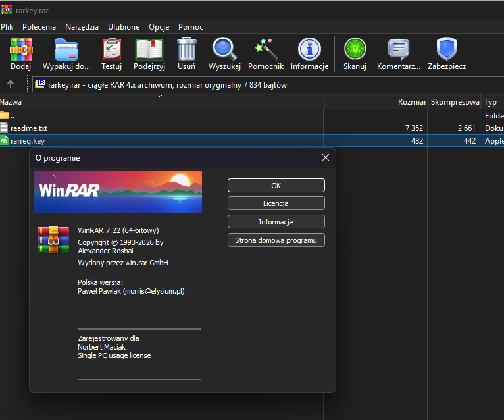Screen dimensions: 504x420
Task: Click the rarreg.key file icon
Action: (x=4, y=140)
